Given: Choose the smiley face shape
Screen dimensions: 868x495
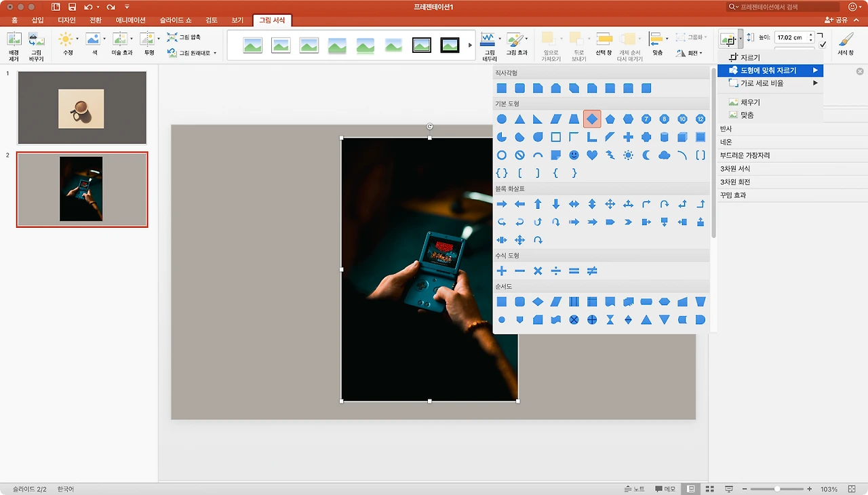Looking at the screenshot, I should (x=574, y=155).
